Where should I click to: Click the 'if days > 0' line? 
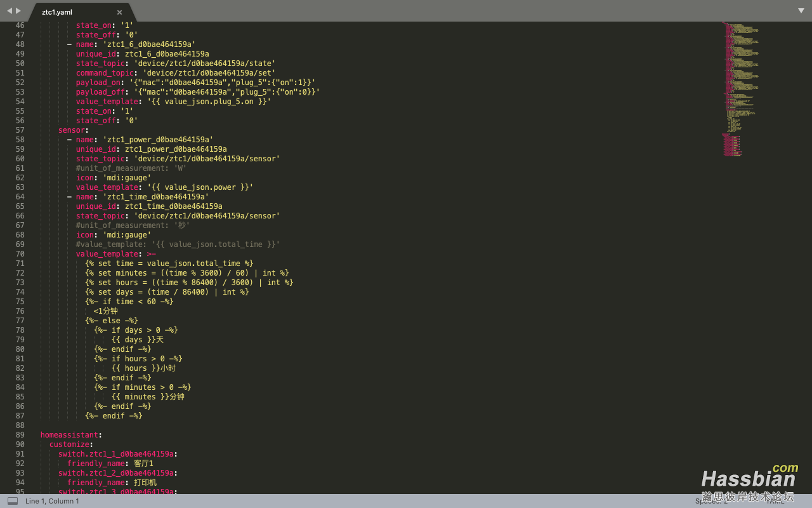(136, 330)
